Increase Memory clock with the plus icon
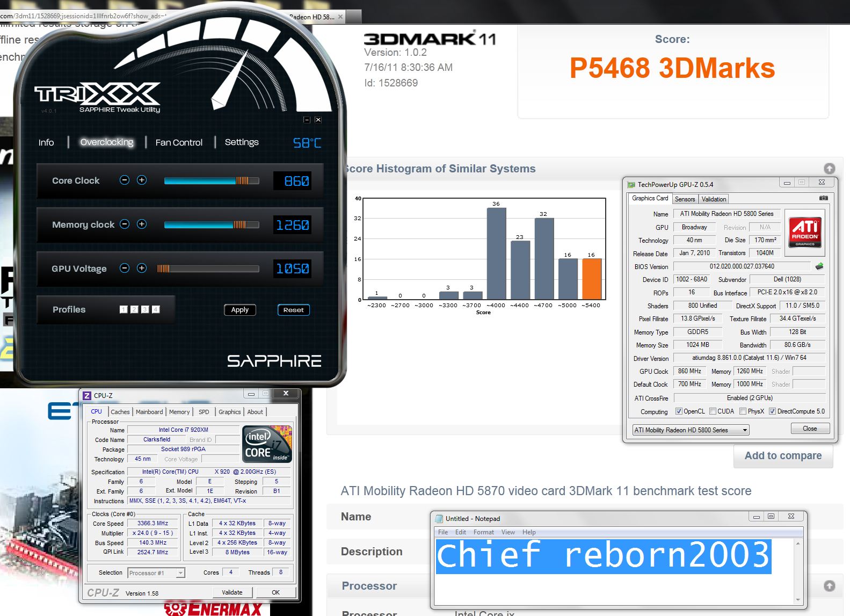 pos(142,224)
